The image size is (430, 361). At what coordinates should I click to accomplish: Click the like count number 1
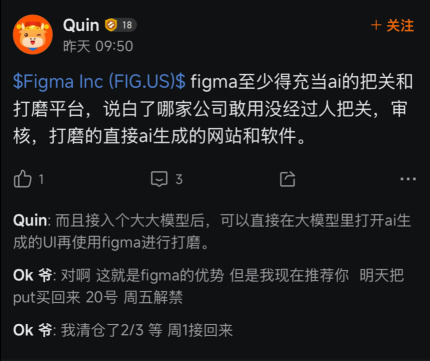pos(41,180)
